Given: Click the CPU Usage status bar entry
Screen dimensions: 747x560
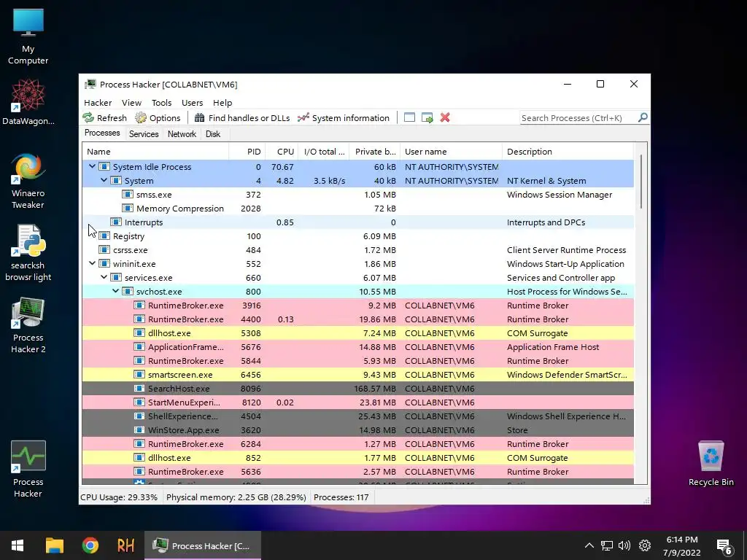Looking at the screenshot, I should point(119,497).
